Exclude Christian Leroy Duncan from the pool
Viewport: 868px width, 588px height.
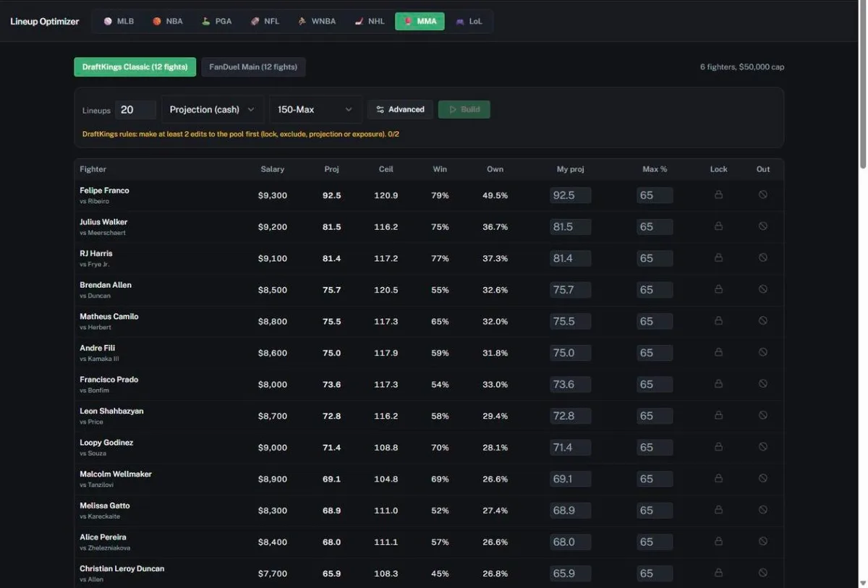pyautogui.click(x=762, y=573)
